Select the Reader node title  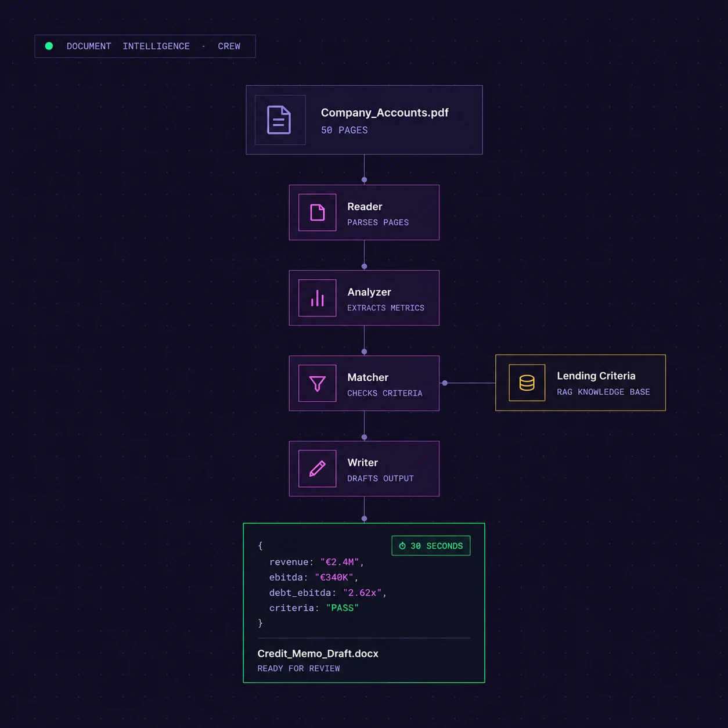(365, 207)
